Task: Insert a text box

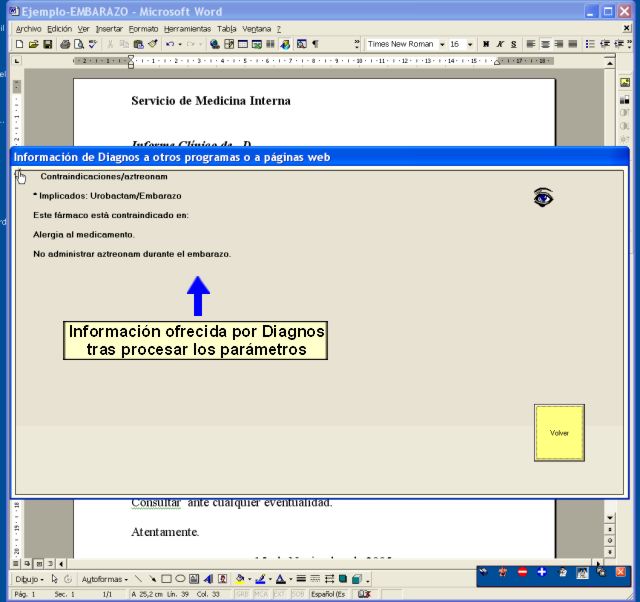Action: pyautogui.click(x=194, y=579)
